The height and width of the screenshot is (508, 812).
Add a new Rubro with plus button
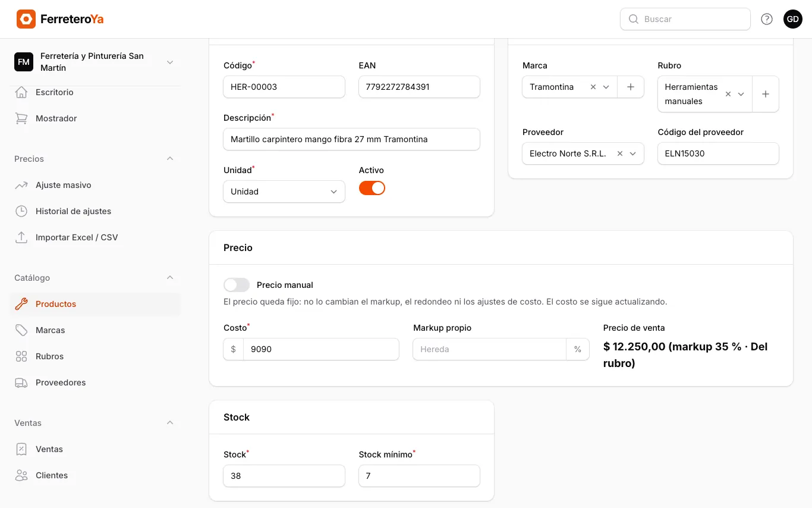point(766,94)
